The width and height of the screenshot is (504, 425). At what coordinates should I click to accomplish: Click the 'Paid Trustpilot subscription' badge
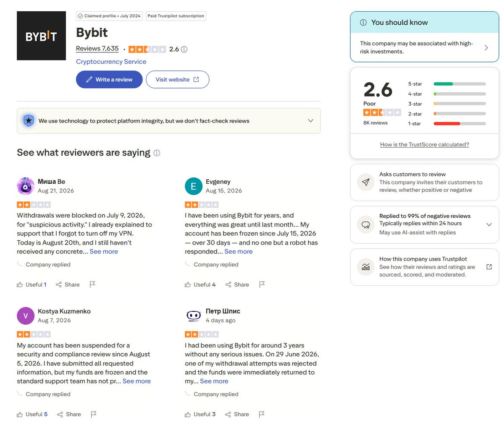(176, 16)
